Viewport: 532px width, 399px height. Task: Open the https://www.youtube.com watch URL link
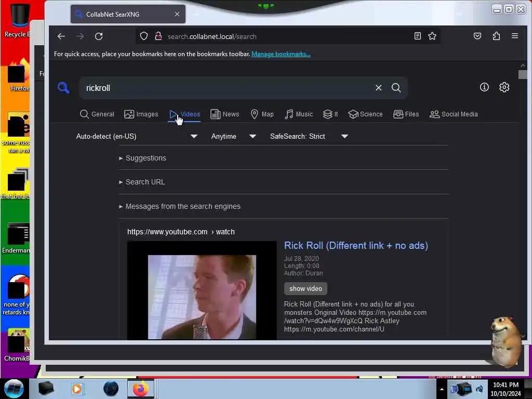(x=181, y=232)
